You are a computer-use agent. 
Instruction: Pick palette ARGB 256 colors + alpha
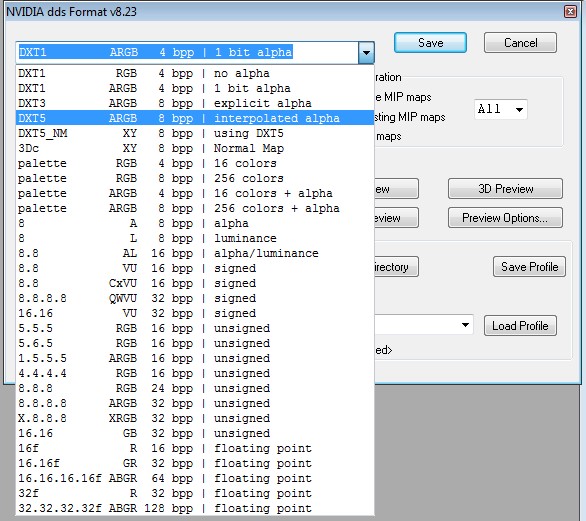point(195,208)
